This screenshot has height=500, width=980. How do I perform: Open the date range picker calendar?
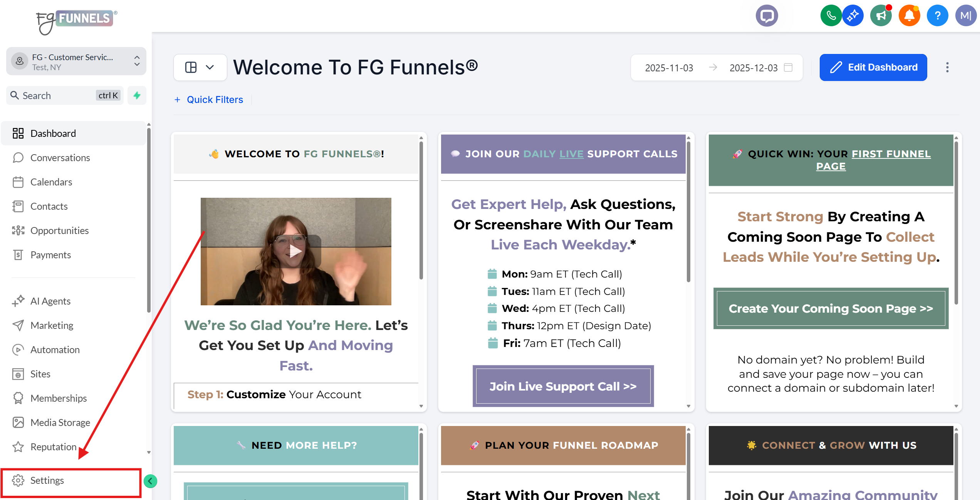point(788,67)
